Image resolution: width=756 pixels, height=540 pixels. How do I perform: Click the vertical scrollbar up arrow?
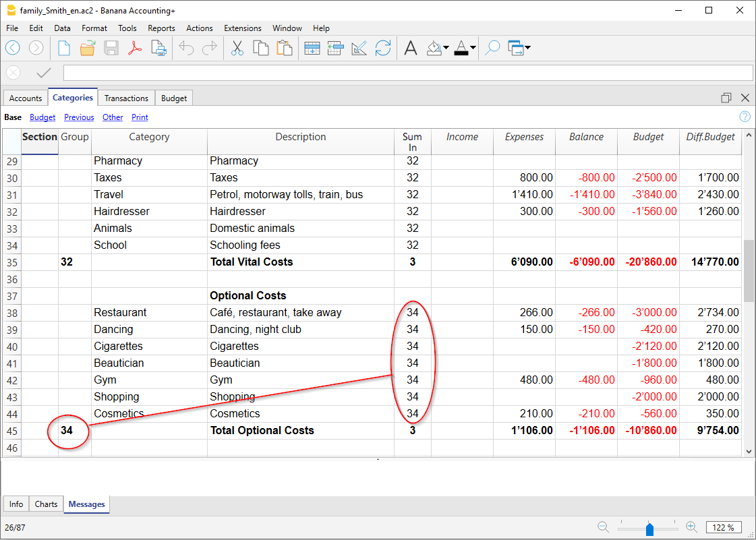tap(749, 135)
